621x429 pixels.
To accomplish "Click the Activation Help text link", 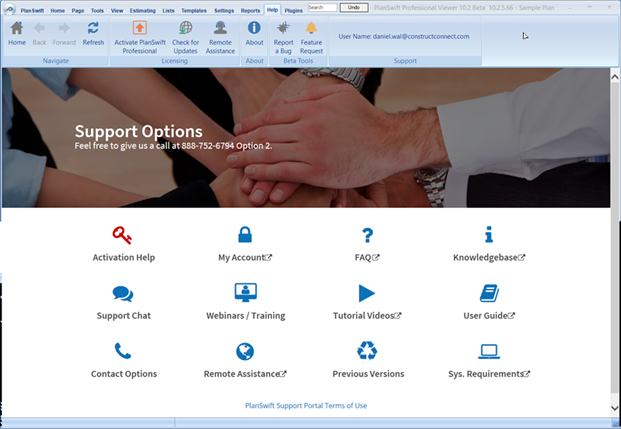I will tap(124, 257).
